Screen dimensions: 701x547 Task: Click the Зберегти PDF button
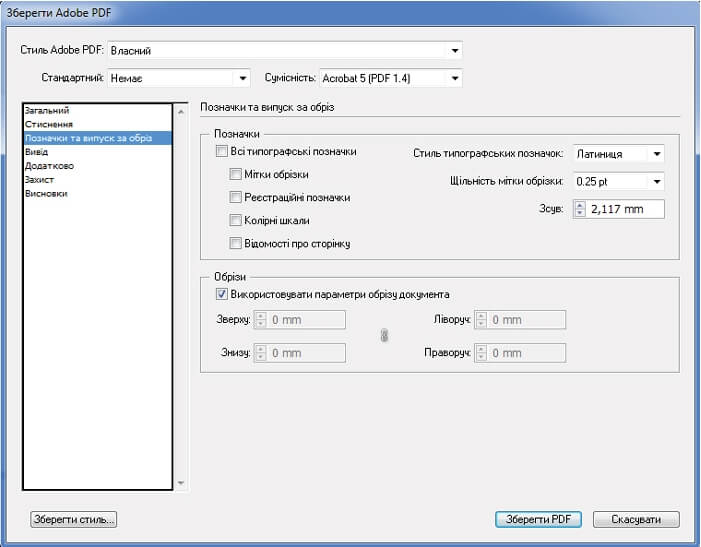(x=537, y=520)
